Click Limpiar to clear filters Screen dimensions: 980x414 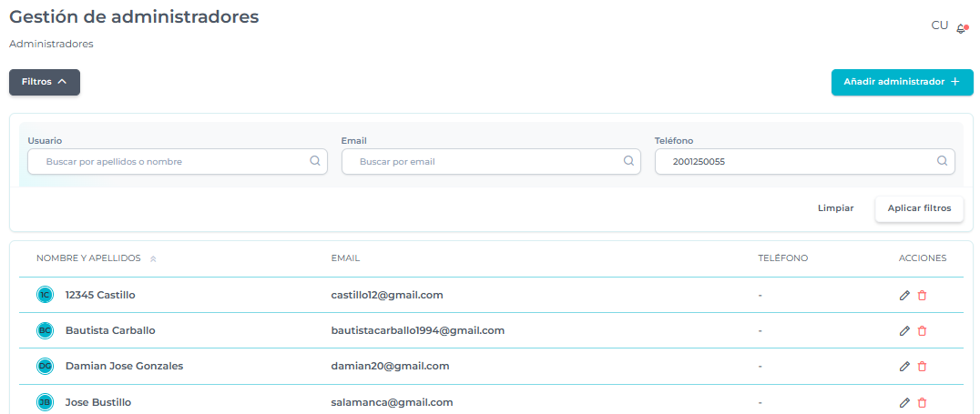tap(835, 208)
